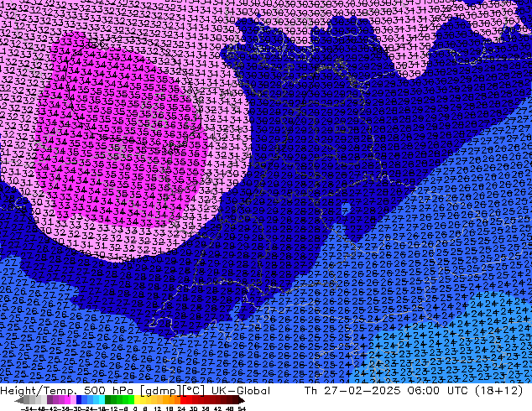This screenshot has width=532, height=411.
Task: Select the bright magenta legend swatch
Action: 67,401
